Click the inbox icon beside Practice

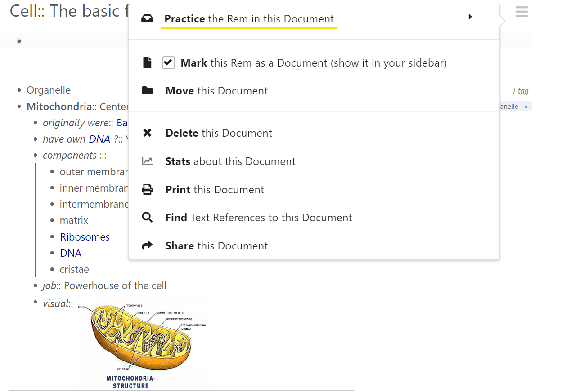[147, 19]
